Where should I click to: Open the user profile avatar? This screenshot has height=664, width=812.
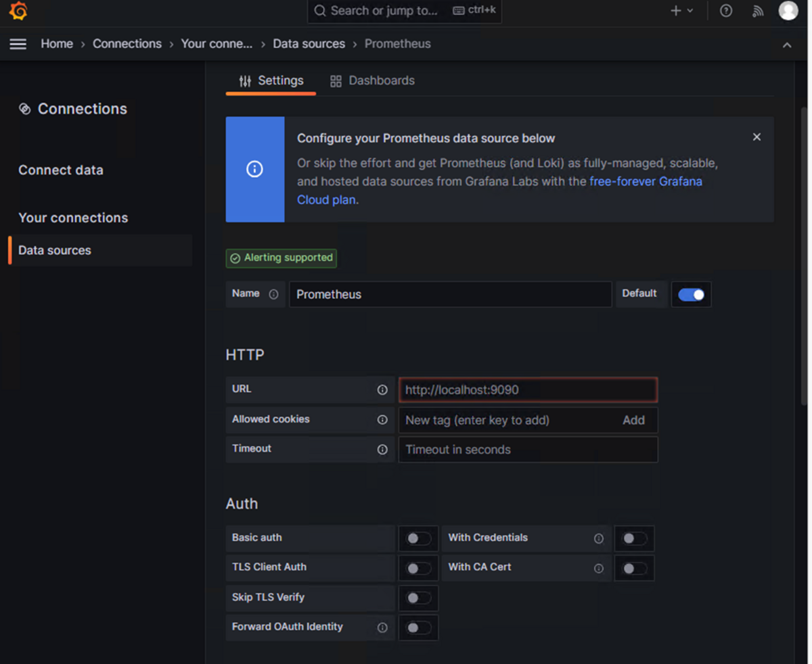pyautogui.click(x=788, y=11)
